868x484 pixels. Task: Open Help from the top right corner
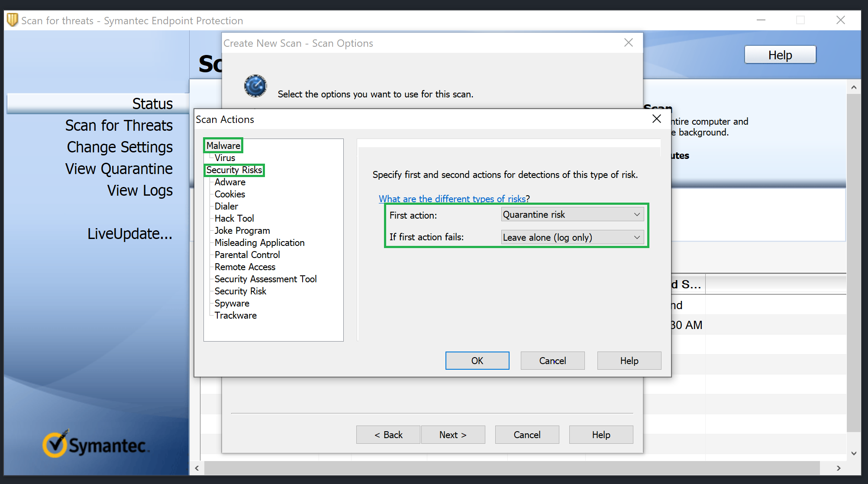780,55
